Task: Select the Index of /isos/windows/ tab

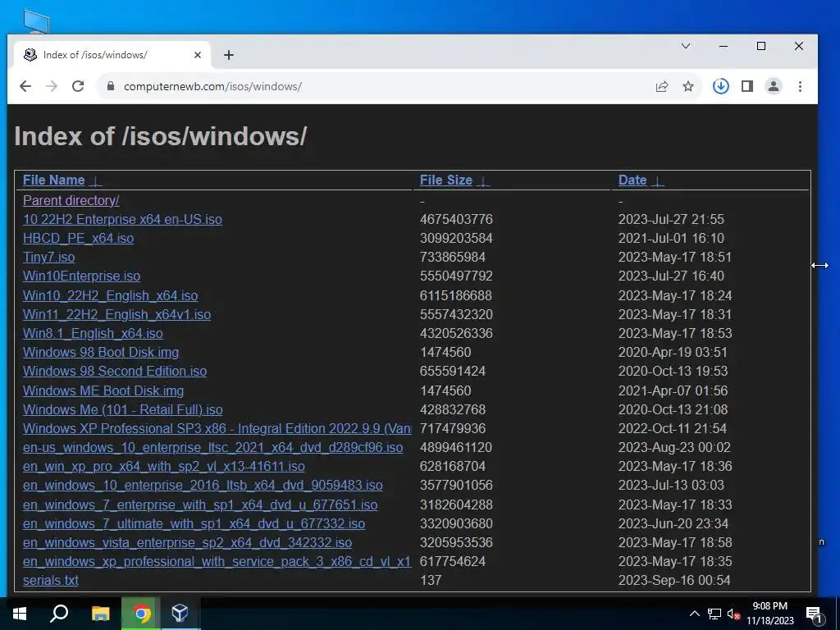Action: (x=112, y=55)
